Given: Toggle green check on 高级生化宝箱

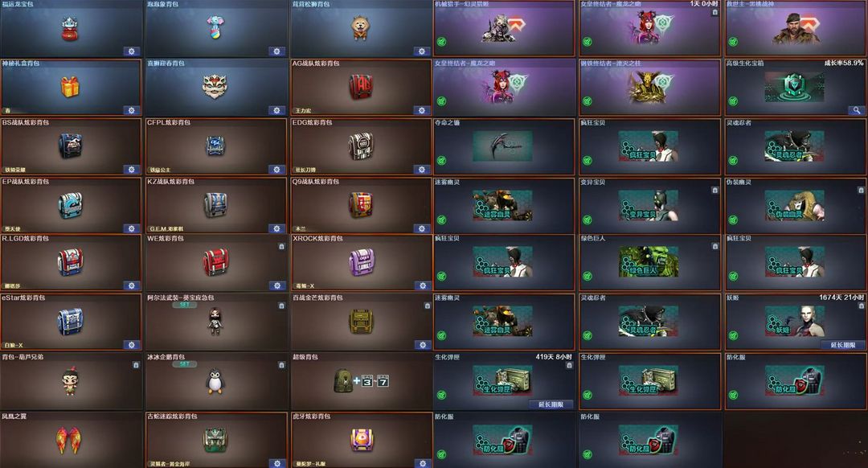Looking at the screenshot, I should tap(733, 101).
